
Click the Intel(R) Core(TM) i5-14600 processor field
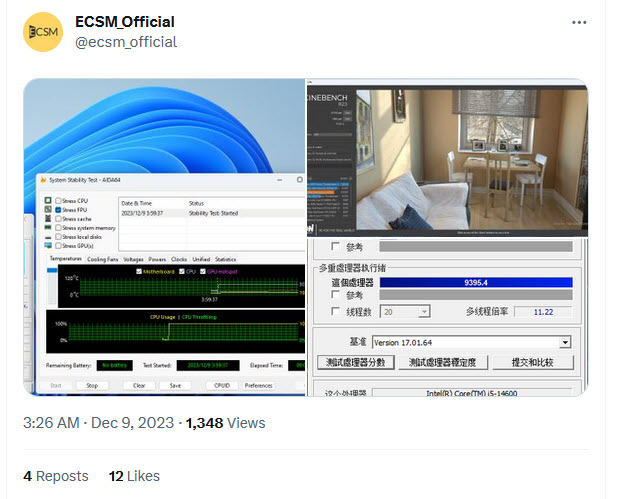click(472, 393)
